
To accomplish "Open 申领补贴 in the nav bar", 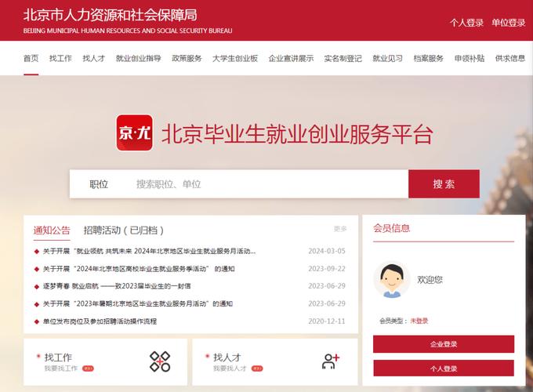I will click(x=470, y=59).
